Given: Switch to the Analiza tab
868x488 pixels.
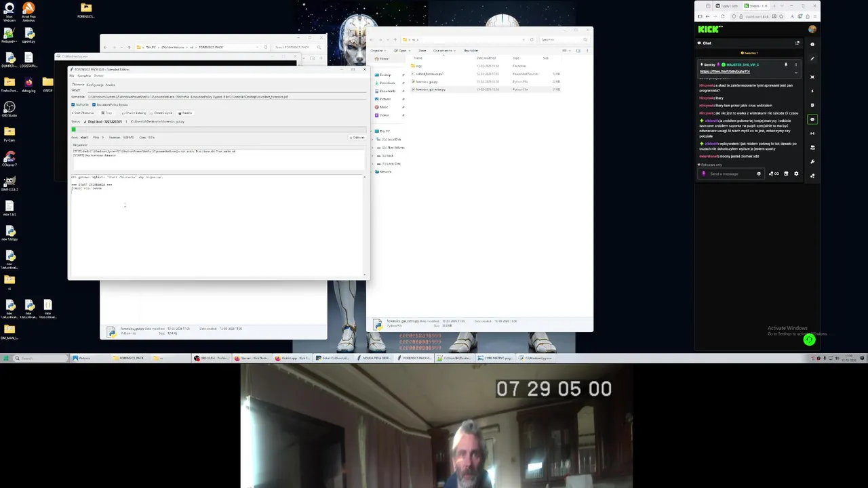Looking at the screenshot, I should 111,85.
